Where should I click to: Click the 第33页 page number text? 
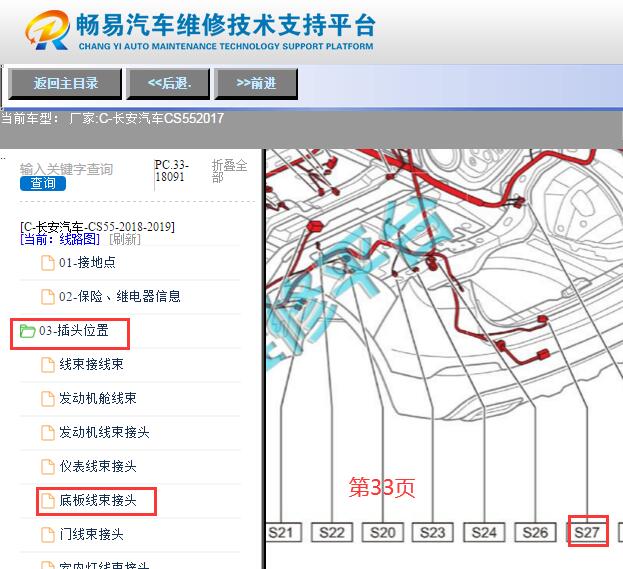point(382,487)
